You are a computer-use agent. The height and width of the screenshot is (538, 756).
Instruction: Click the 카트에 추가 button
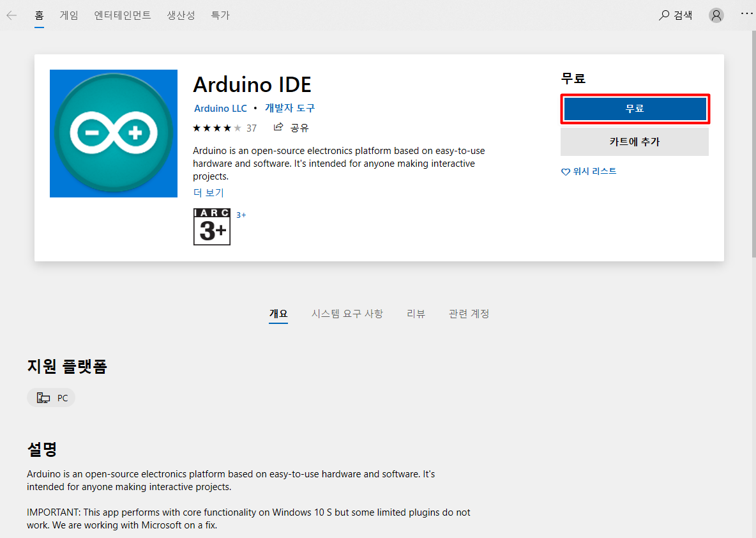click(635, 142)
